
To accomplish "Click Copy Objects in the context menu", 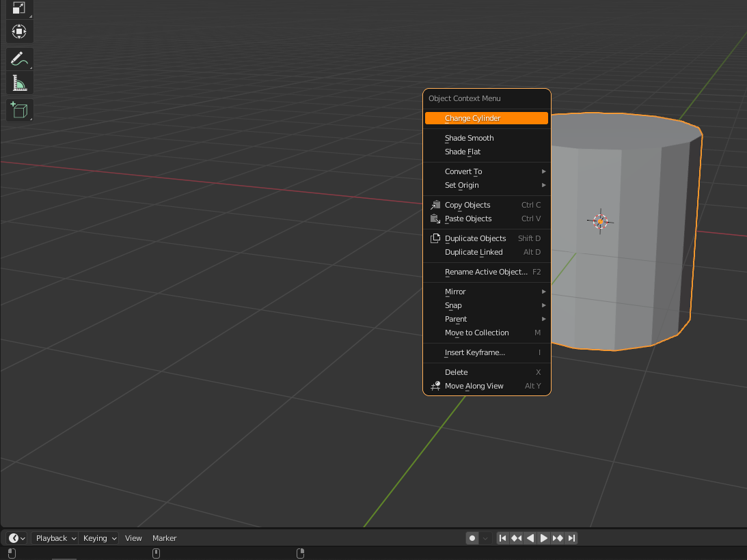I will [487, 205].
